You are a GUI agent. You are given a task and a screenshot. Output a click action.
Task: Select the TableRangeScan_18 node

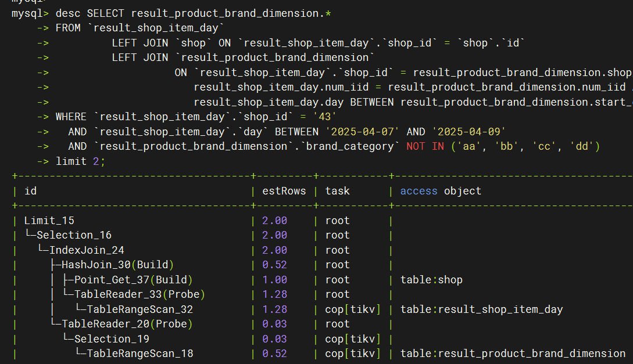pyautogui.click(x=140, y=354)
